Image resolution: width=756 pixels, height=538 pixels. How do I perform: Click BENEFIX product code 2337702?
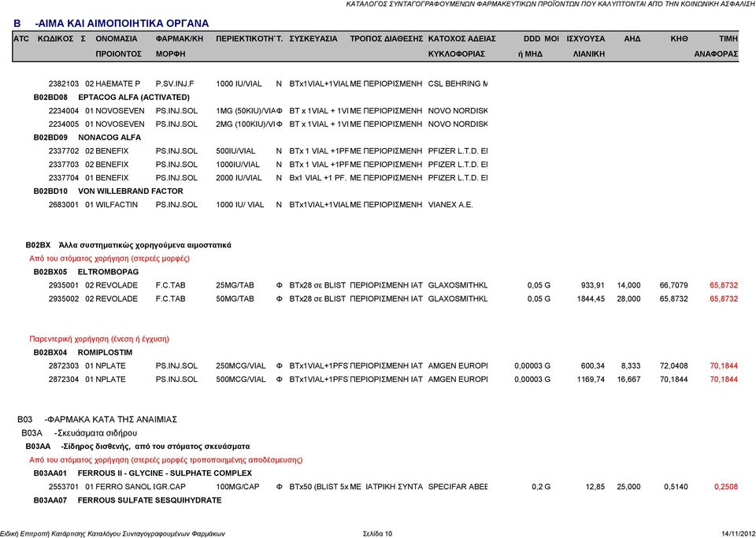point(64,151)
